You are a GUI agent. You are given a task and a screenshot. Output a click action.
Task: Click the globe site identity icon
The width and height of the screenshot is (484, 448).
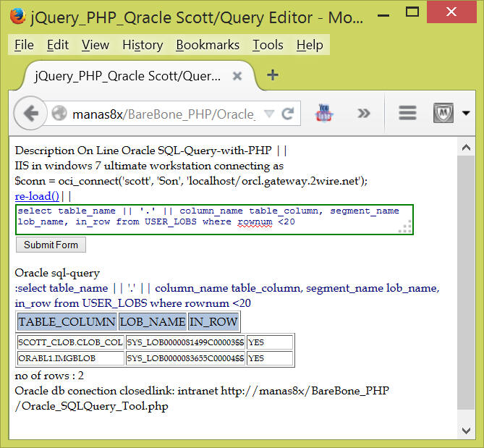click(59, 114)
